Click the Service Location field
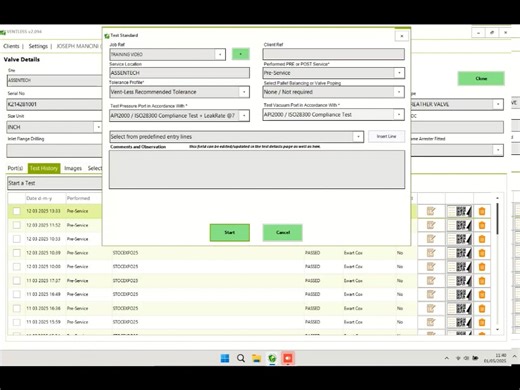This screenshot has width=520, height=390. (x=179, y=73)
